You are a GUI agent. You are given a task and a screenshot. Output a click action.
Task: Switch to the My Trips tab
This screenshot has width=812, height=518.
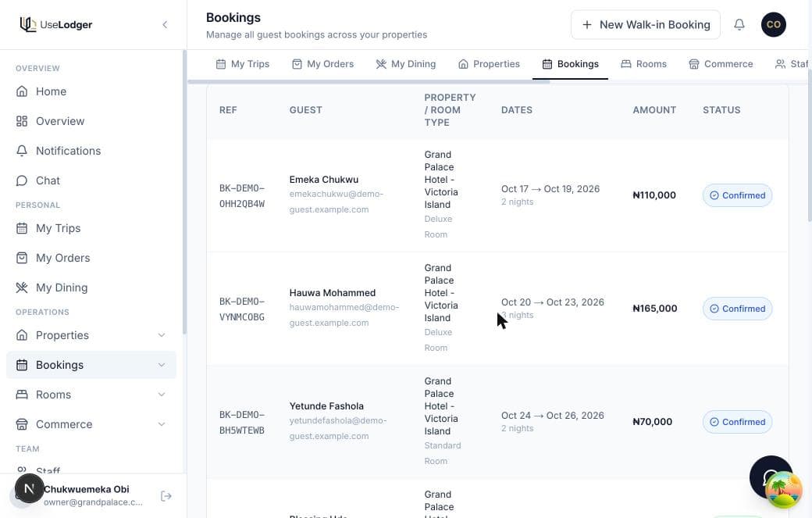(x=242, y=64)
